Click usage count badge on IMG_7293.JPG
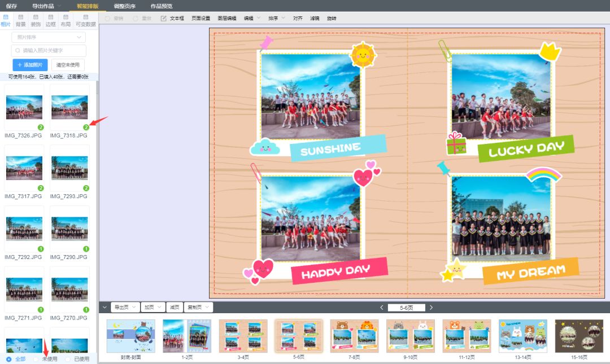Screen dimensions: 610x364 tap(86, 188)
